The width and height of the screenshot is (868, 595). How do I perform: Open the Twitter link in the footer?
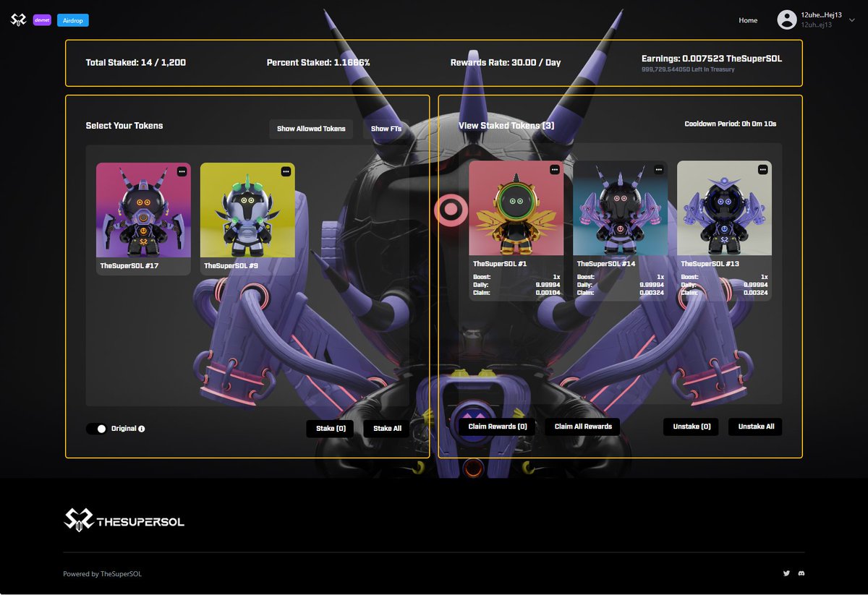[x=786, y=573]
